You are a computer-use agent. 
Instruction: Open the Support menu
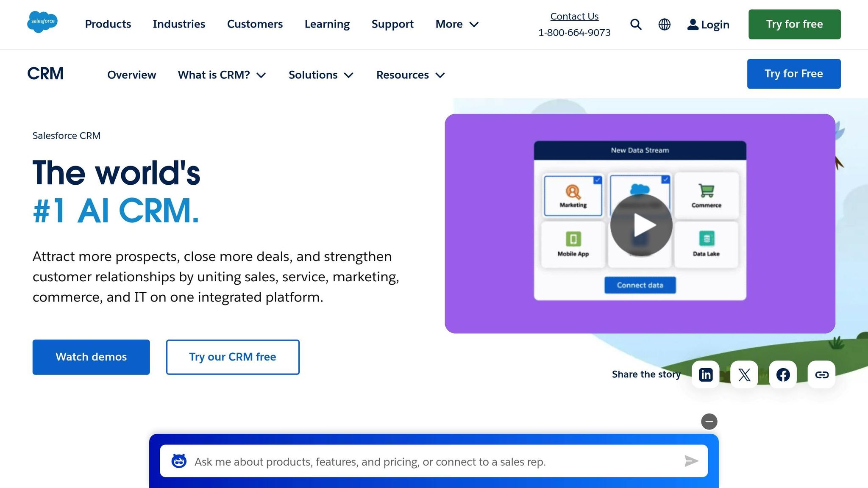392,24
